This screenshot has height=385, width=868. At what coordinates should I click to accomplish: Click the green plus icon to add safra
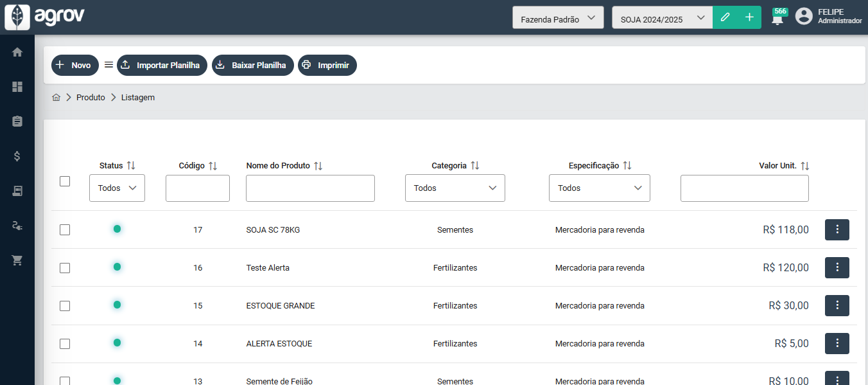tap(749, 17)
